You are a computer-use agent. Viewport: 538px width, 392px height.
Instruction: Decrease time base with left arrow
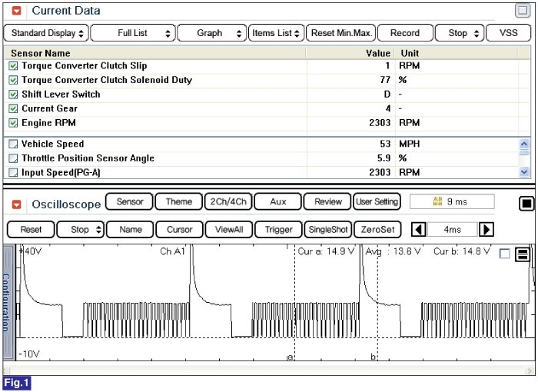pos(418,229)
